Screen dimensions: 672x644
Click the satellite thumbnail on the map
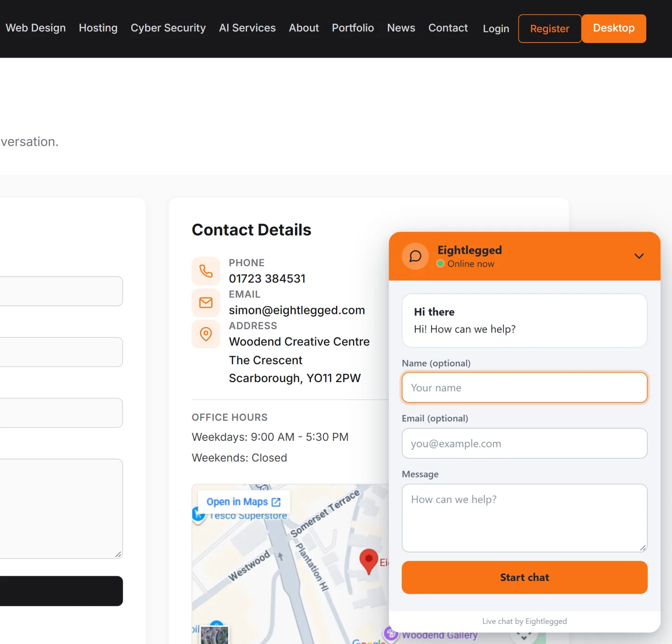[215, 635]
